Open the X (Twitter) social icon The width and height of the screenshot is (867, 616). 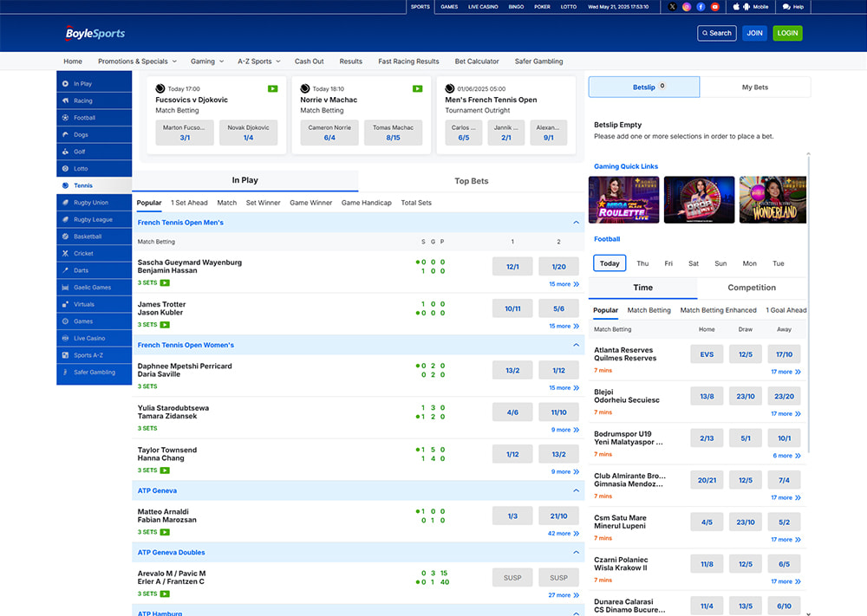[672, 7]
